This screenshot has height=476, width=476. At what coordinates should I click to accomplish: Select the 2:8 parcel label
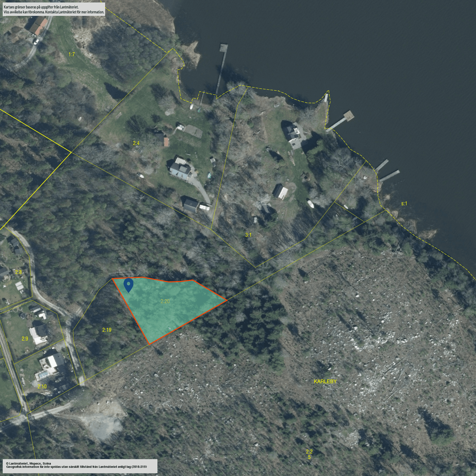tap(18, 272)
